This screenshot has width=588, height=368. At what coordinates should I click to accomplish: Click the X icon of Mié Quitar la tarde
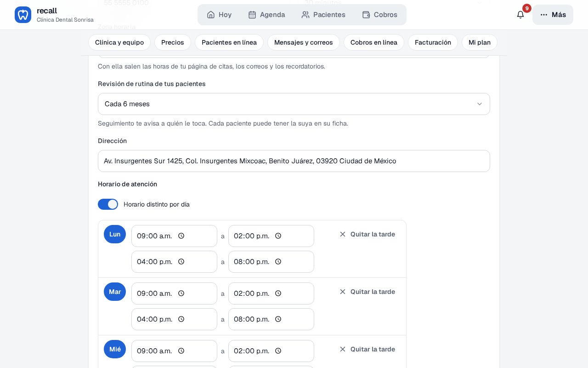[x=343, y=349]
